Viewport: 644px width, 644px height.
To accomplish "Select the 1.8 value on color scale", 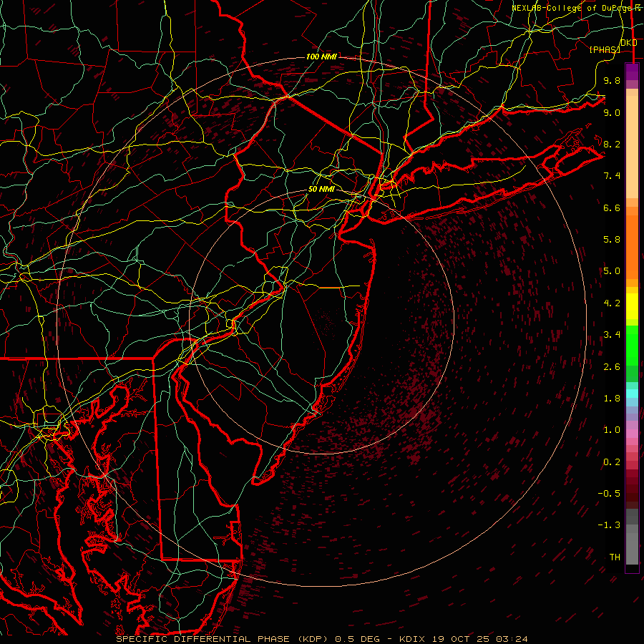I will [x=612, y=399].
